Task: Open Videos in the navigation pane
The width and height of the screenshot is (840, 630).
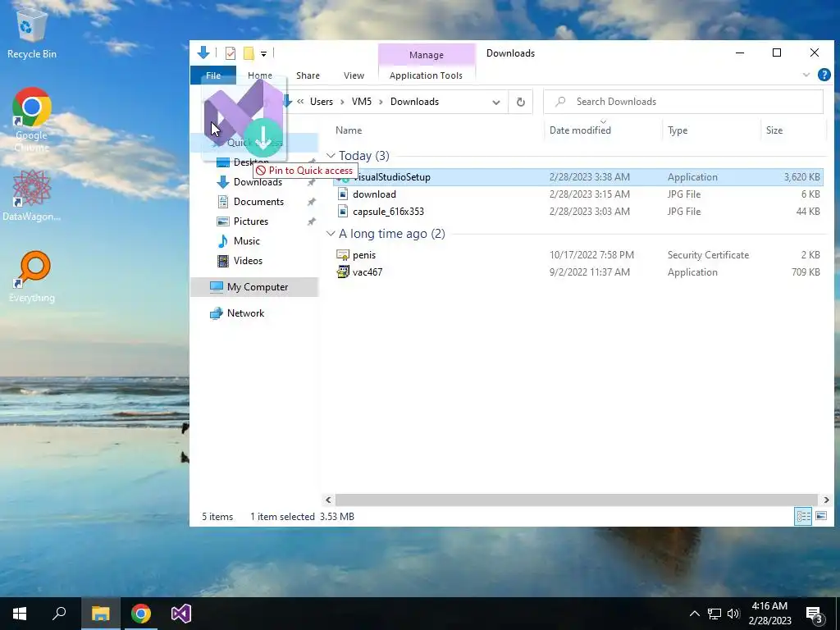Action: coord(248,261)
